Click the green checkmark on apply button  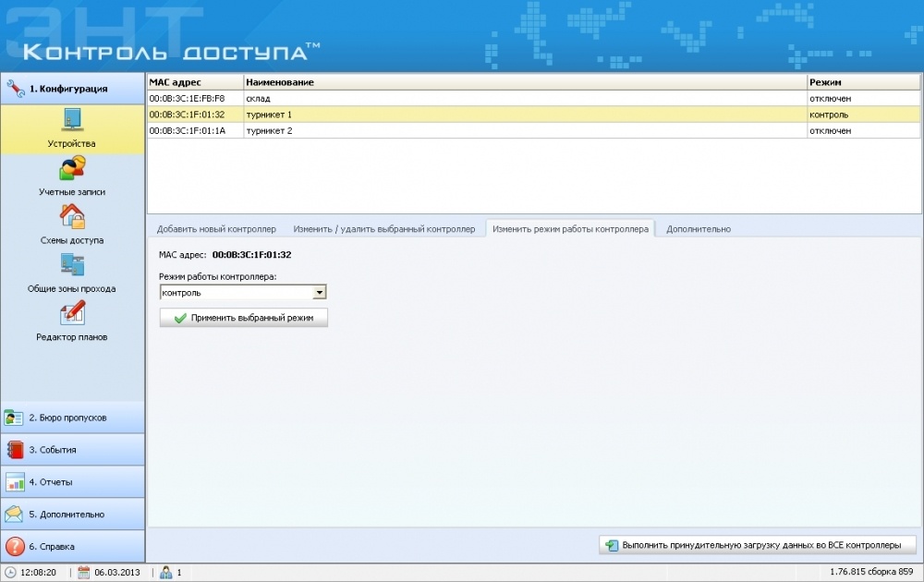tap(180, 318)
